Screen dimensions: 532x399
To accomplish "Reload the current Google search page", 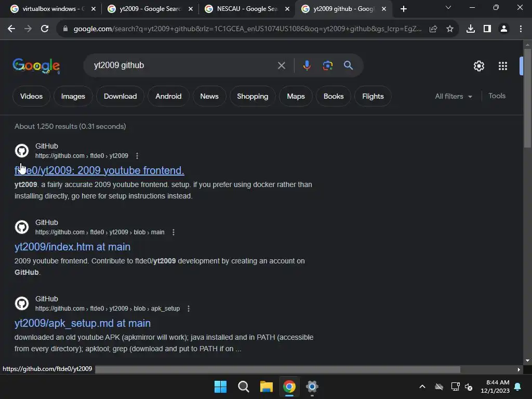I will [x=45, y=29].
